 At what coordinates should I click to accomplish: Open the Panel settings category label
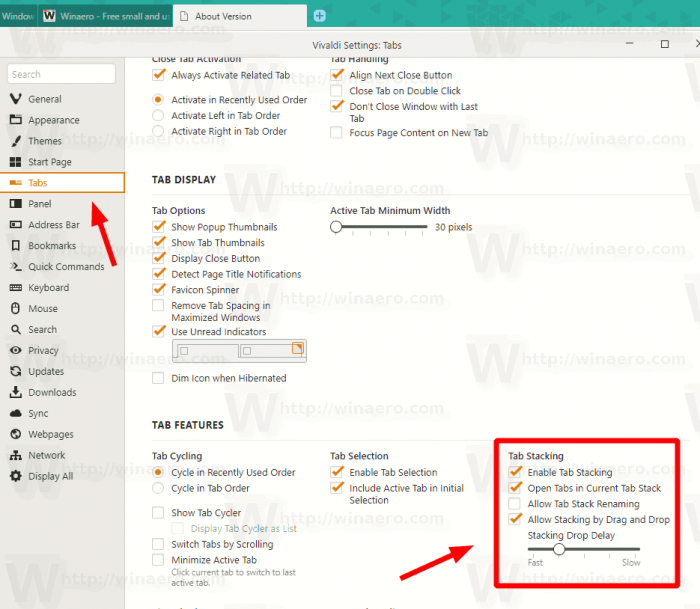(40, 204)
